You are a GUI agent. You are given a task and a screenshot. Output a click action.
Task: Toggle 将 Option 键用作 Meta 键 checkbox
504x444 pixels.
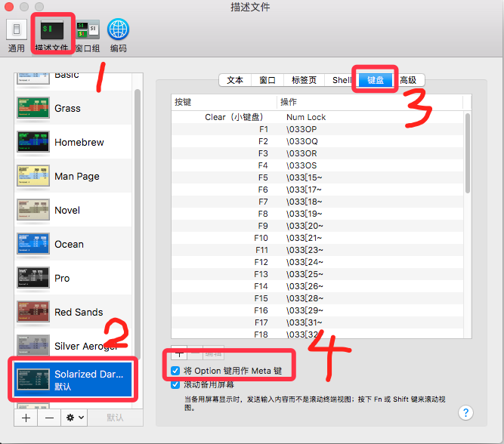click(x=175, y=371)
